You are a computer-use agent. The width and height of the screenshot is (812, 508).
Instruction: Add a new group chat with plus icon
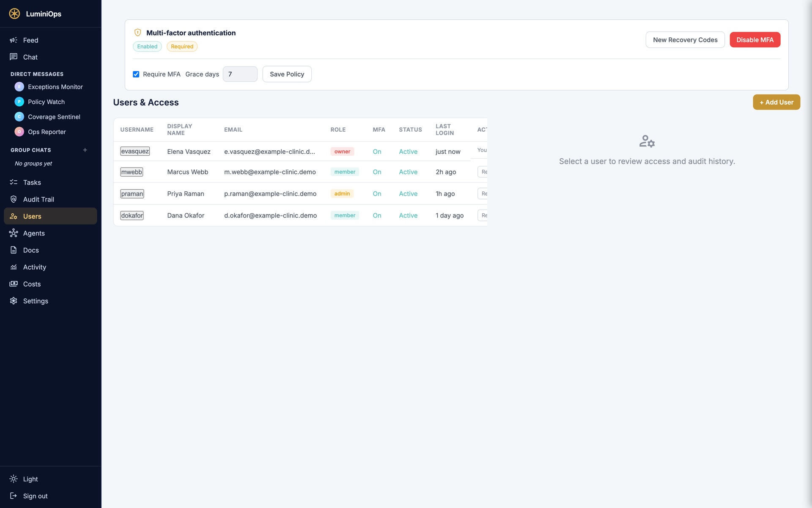[x=85, y=150]
